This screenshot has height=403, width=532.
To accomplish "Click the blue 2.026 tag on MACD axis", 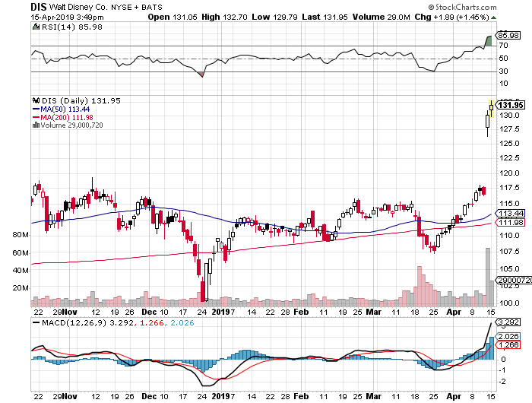I will (x=508, y=336).
